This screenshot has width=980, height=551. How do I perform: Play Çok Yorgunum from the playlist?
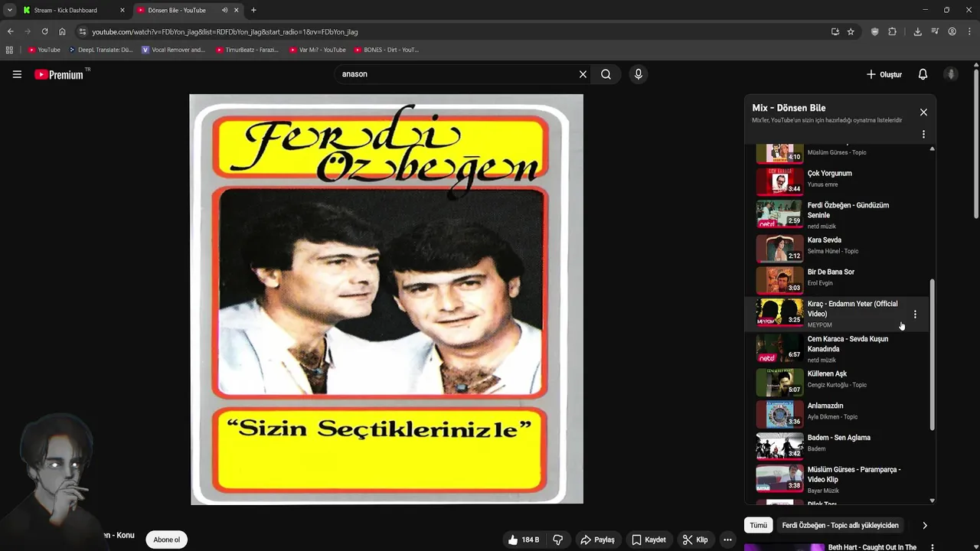[x=836, y=181]
